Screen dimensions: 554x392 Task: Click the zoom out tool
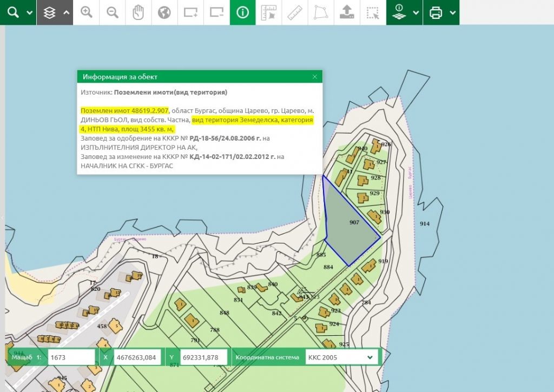pyautogui.click(x=113, y=12)
